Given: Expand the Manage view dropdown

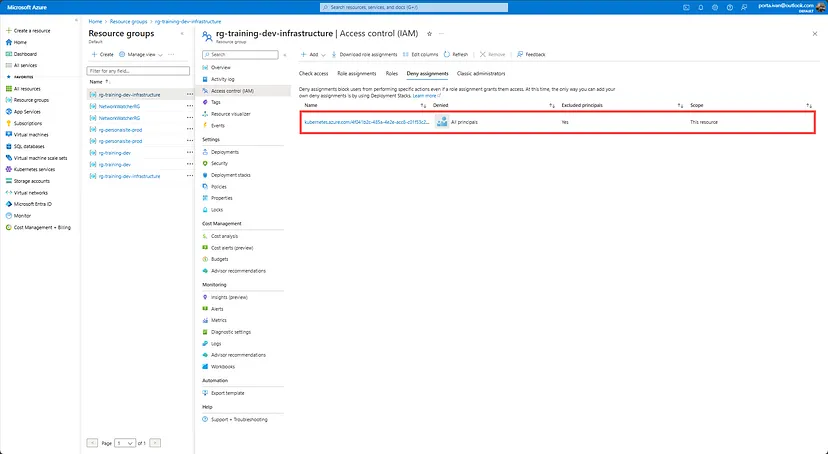Looking at the screenshot, I should (x=141, y=54).
